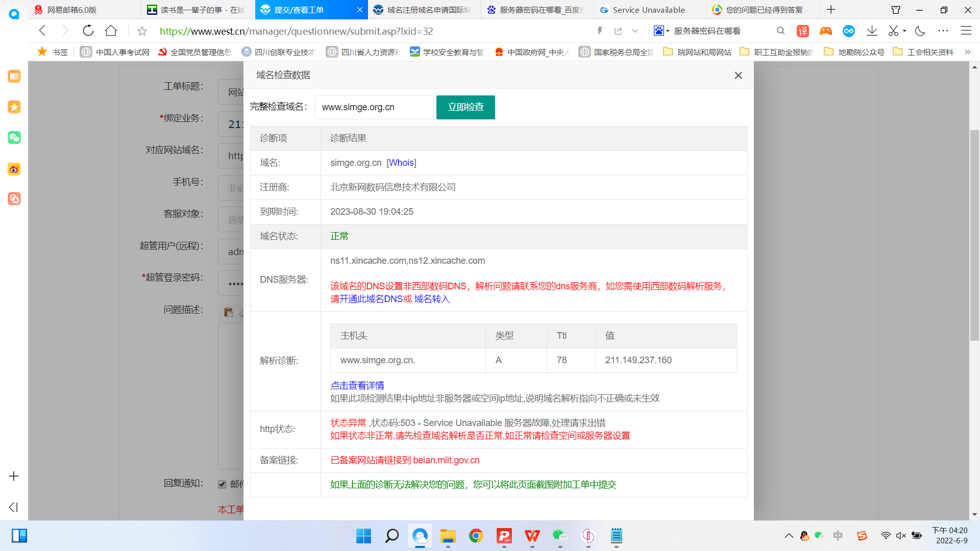Go to browser home page icon

pyautogui.click(x=111, y=31)
